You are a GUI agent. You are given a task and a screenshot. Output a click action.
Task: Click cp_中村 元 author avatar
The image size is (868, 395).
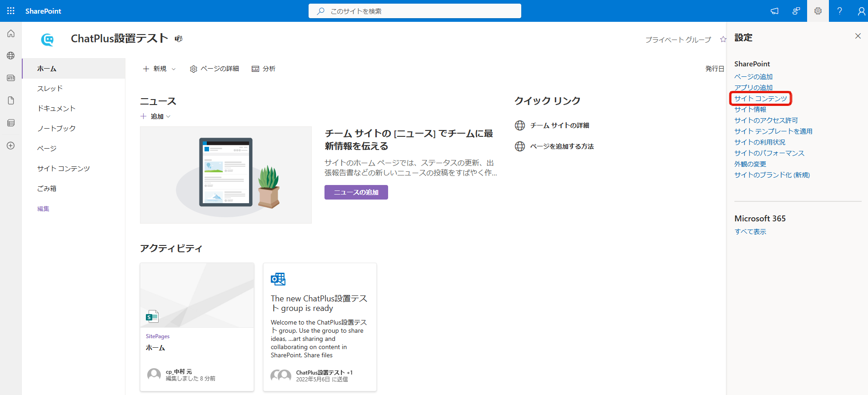(x=154, y=375)
